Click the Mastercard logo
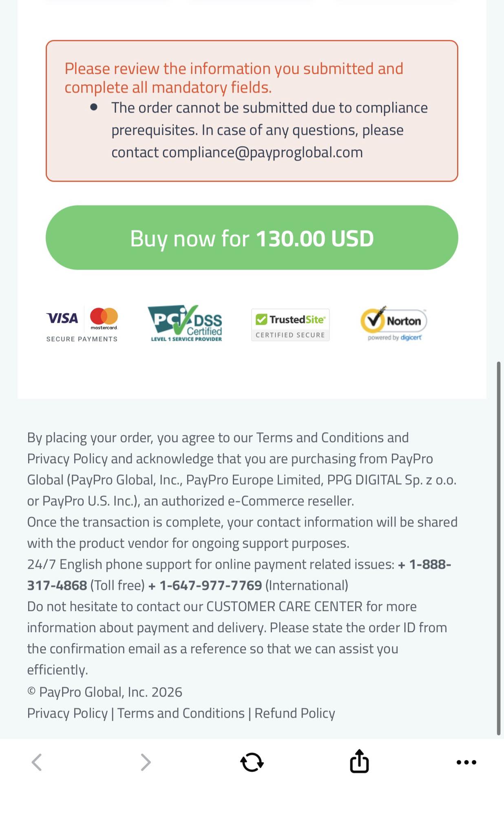 tap(104, 318)
